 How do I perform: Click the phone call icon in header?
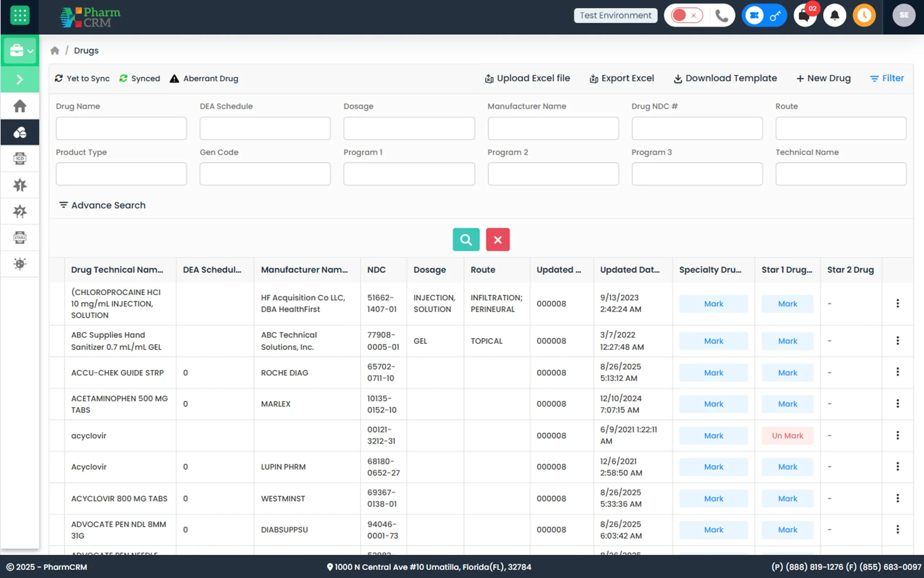(x=721, y=16)
